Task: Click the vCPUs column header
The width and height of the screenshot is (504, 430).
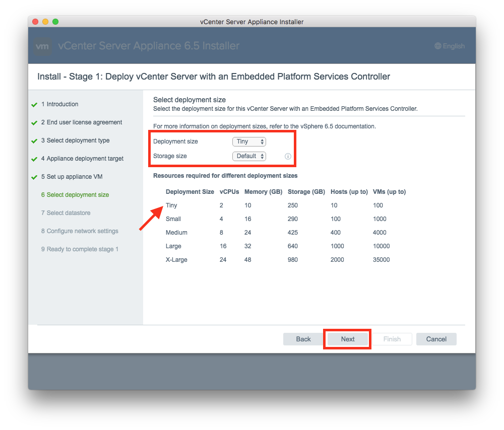Action: (229, 192)
